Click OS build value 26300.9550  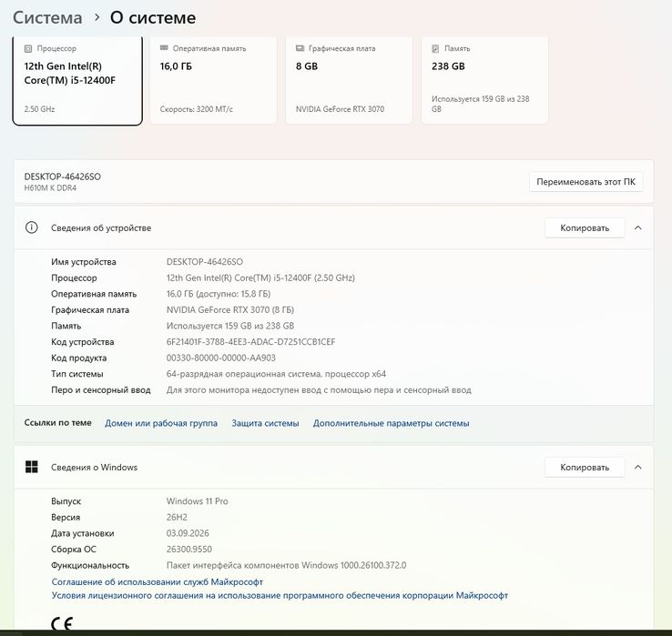tap(189, 549)
